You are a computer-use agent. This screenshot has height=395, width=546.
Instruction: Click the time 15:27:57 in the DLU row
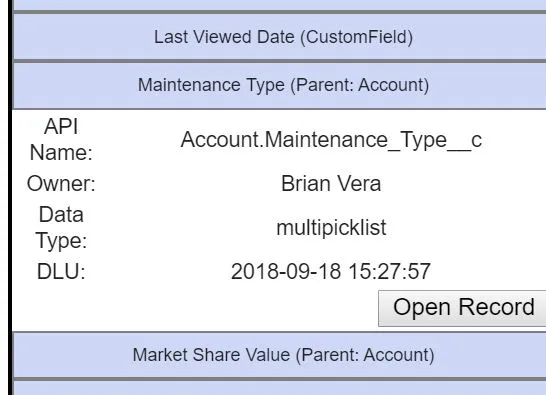coord(389,271)
